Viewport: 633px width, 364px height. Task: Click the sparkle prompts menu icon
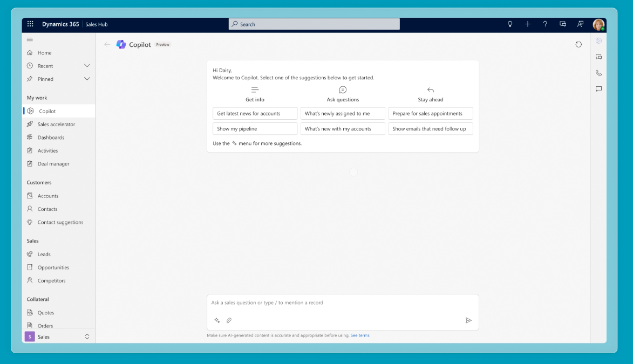click(x=217, y=320)
